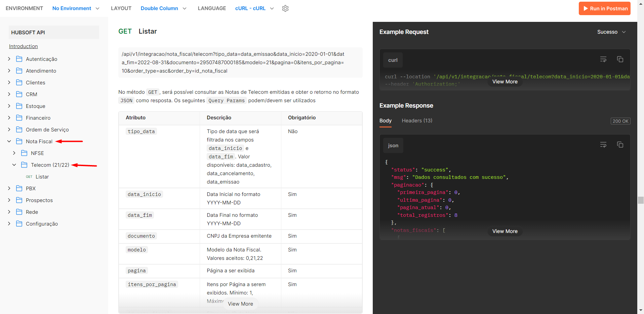
Task: Click the Clientes folder icon
Action: [19, 82]
